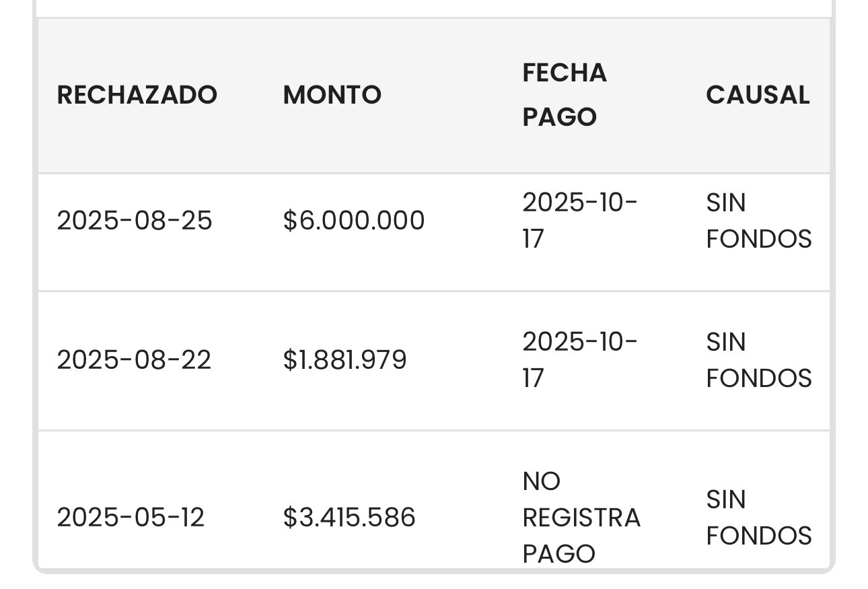Select the NO REGISTRA PAGO cell
Image resolution: width=868 pixels, height=589 pixels.
pos(581,518)
